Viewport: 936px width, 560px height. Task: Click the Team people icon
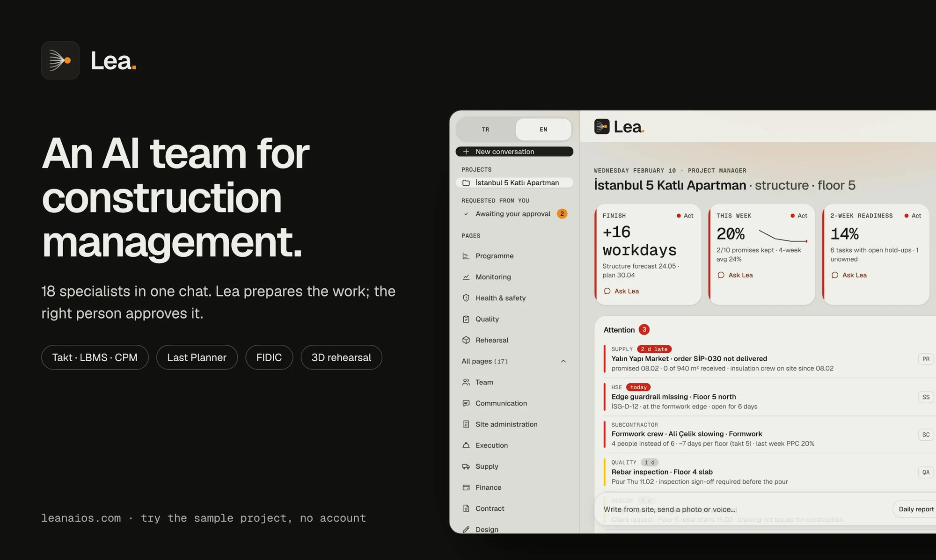pyautogui.click(x=466, y=382)
